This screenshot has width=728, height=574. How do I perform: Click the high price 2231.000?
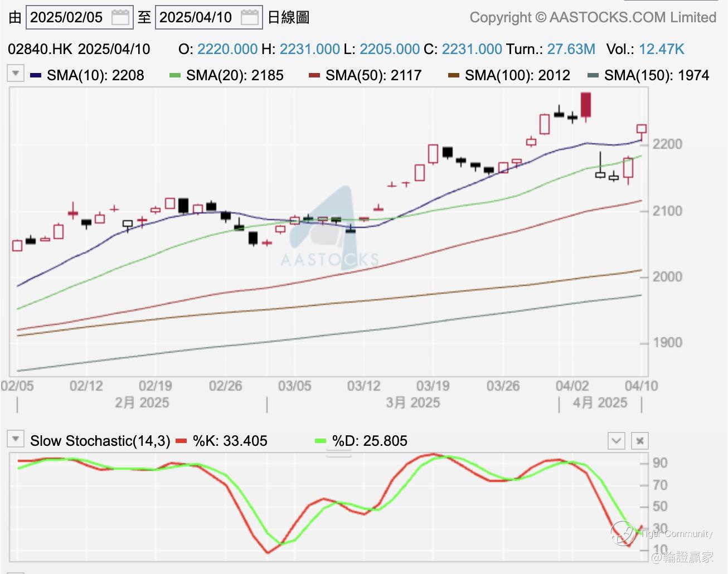(x=310, y=49)
